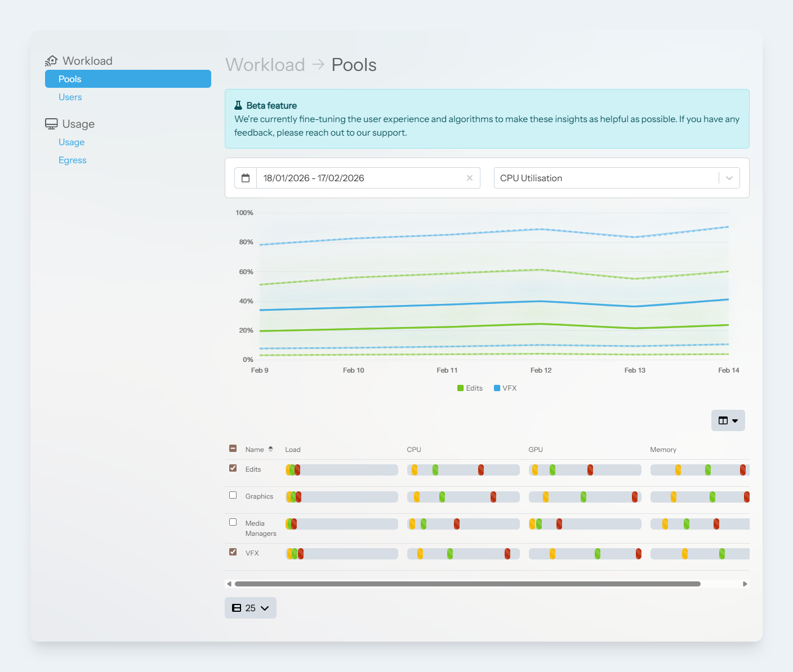Click the Name column sort arrows

[271, 449]
